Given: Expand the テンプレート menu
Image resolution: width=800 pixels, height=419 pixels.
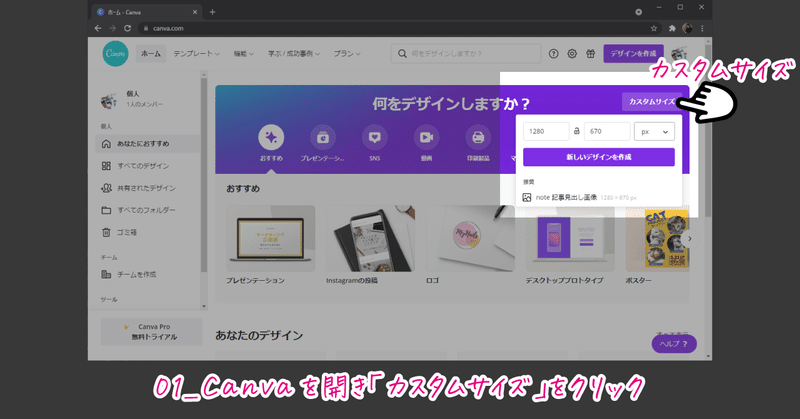Looking at the screenshot, I should [196, 54].
